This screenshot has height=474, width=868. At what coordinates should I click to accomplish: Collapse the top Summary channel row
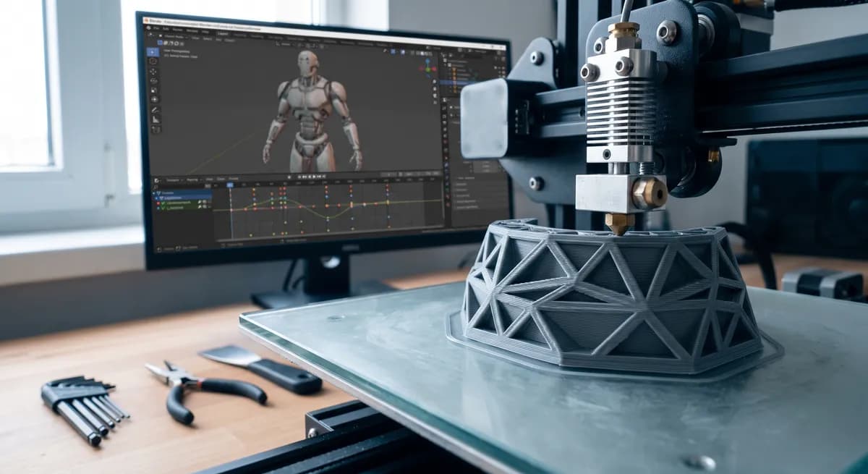coord(154,193)
